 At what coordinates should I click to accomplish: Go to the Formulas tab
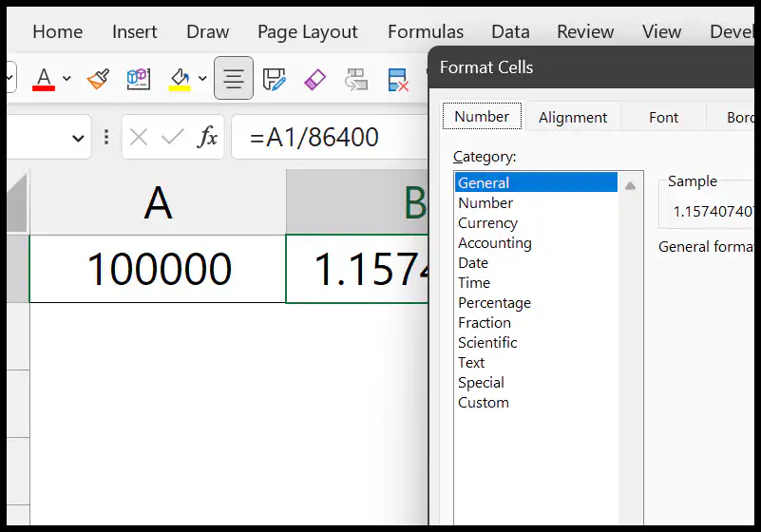point(425,32)
